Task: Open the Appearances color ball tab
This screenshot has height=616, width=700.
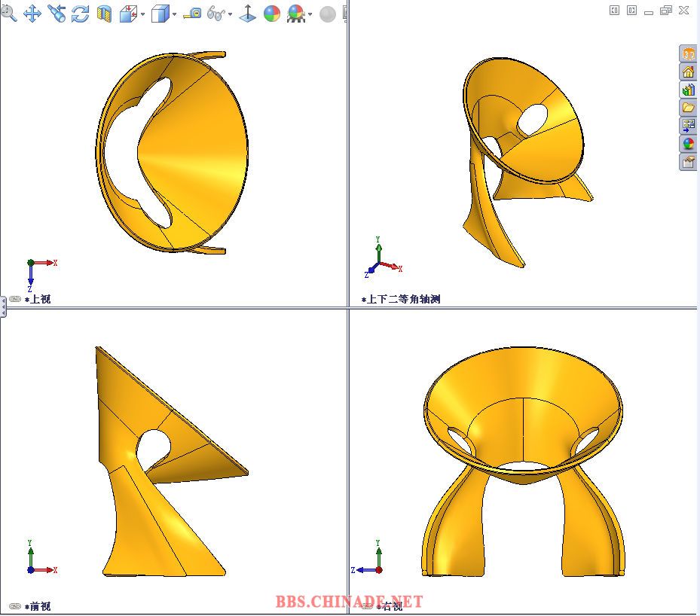Action: (x=689, y=144)
